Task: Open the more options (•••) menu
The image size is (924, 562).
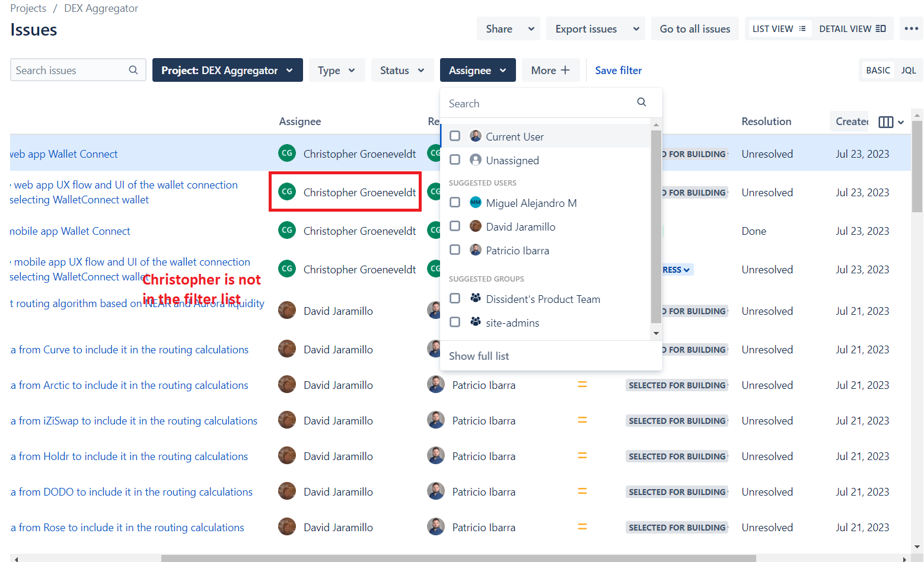Action: [x=912, y=28]
